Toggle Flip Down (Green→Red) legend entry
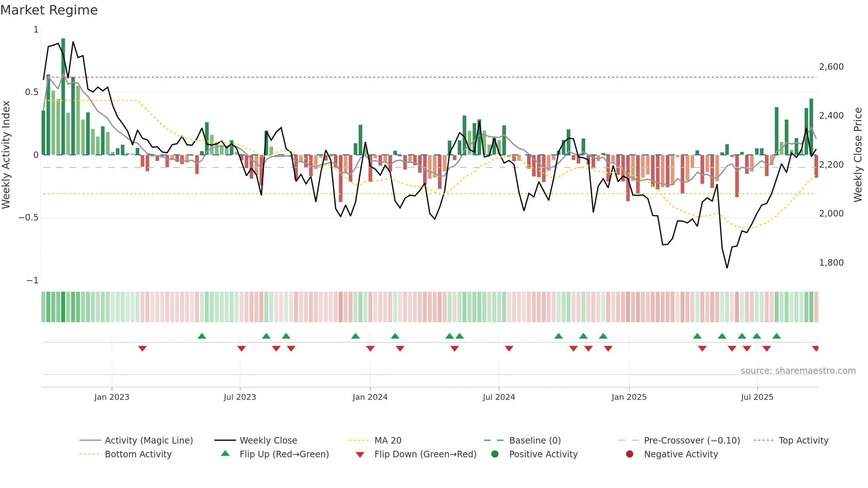Image resolution: width=868 pixels, height=488 pixels. click(x=416, y=454)
